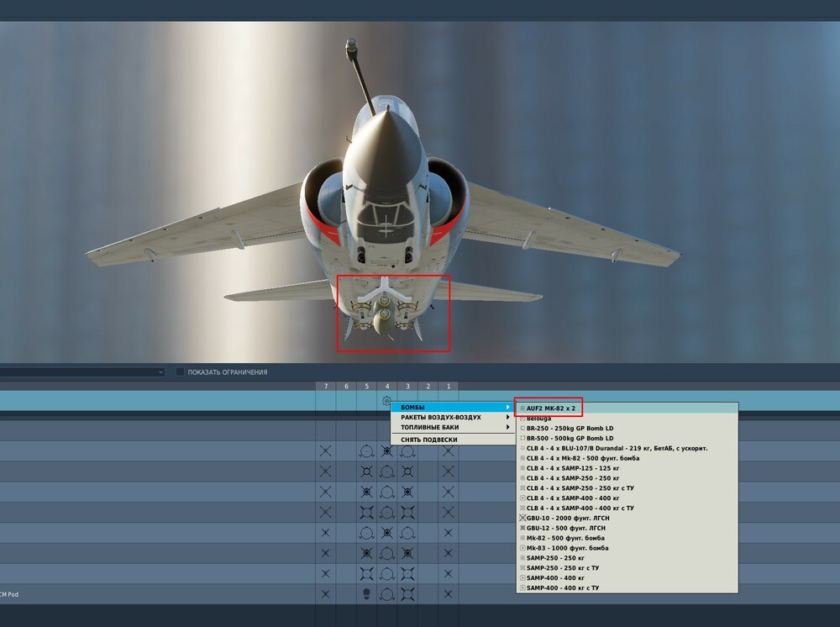This screenshot has height=627, width=840.
Task: Click pylon 4 weapon icon in highlighted row
Action: pos(386,401)
